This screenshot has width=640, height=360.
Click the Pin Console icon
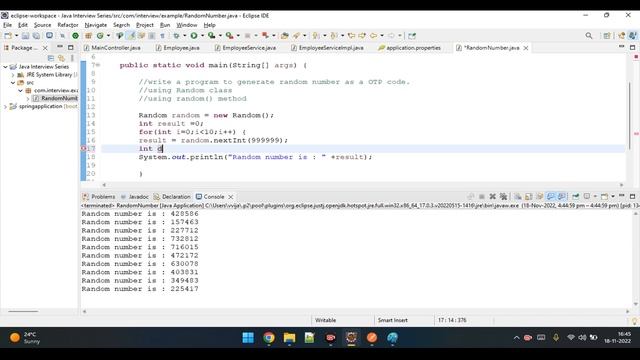click(x=576, y=196)
